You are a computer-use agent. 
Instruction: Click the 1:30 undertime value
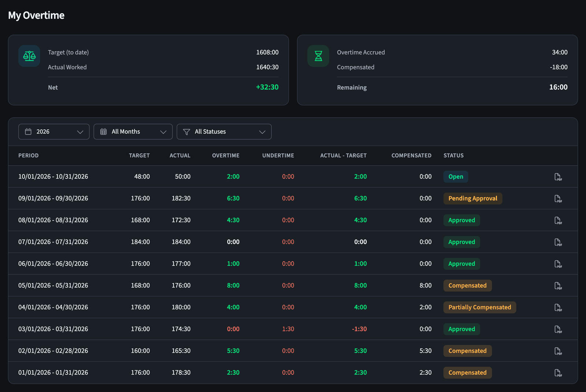(x=288, y=329)
